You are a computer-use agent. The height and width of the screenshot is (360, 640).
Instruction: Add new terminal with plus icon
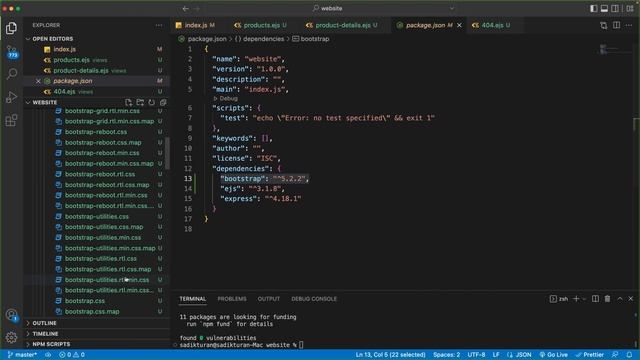(576, 299)
